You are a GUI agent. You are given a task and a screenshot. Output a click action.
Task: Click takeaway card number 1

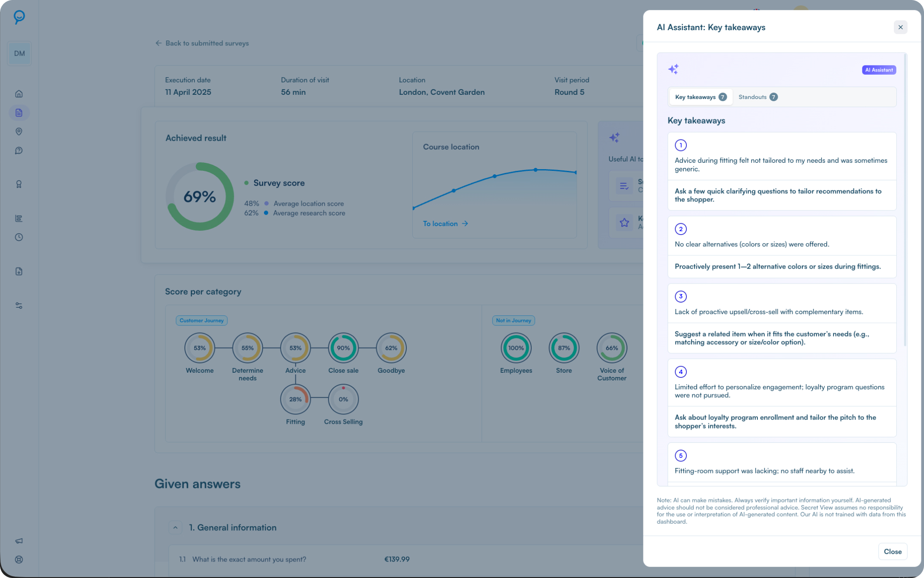pyautogui.click(x=782, y=171)
